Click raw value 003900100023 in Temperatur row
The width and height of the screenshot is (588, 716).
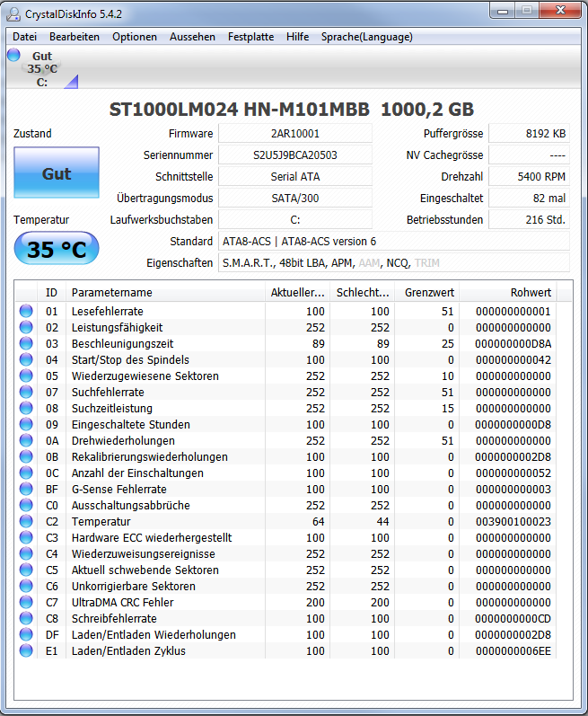[x=513, y=521]
